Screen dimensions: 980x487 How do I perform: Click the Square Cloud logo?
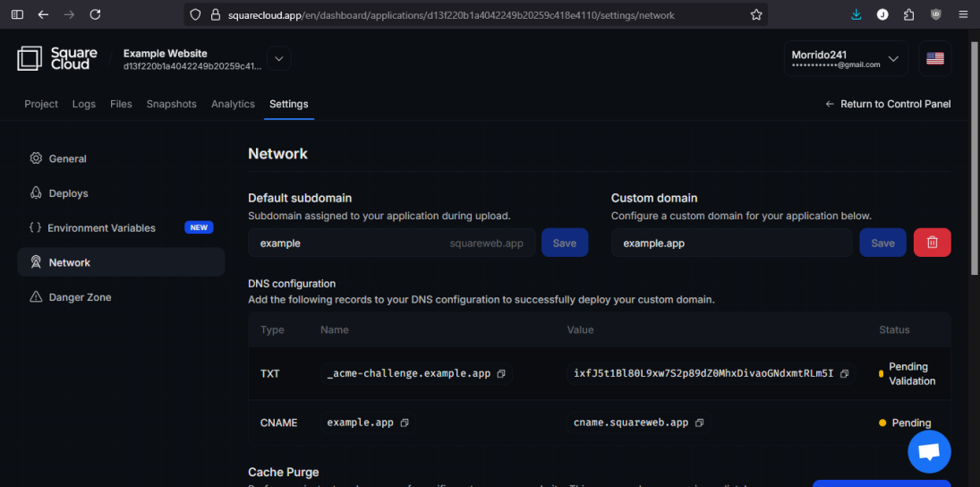pos(57,58)
